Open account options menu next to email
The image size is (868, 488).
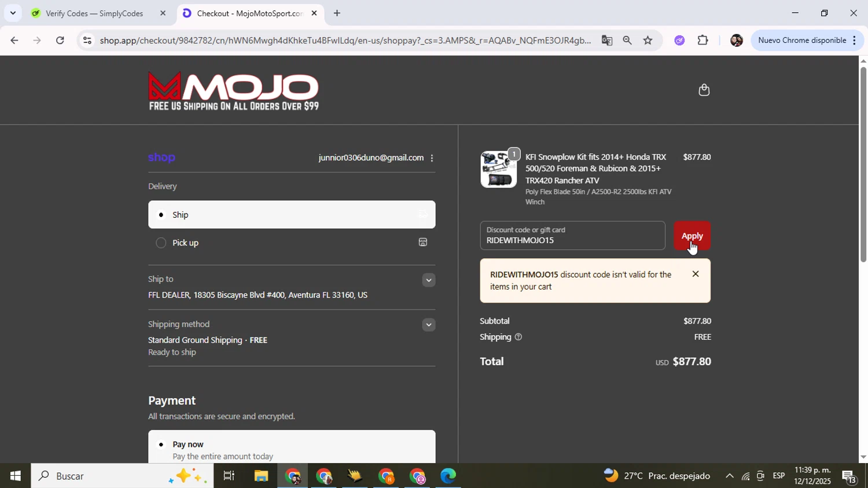click(432, 158)
